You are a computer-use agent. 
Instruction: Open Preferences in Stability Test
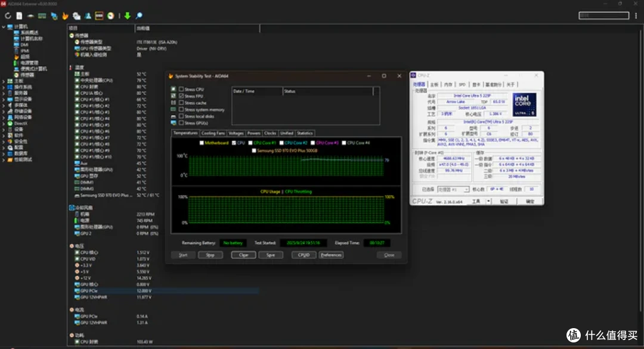pyautogui.click(x=331, y=255)
